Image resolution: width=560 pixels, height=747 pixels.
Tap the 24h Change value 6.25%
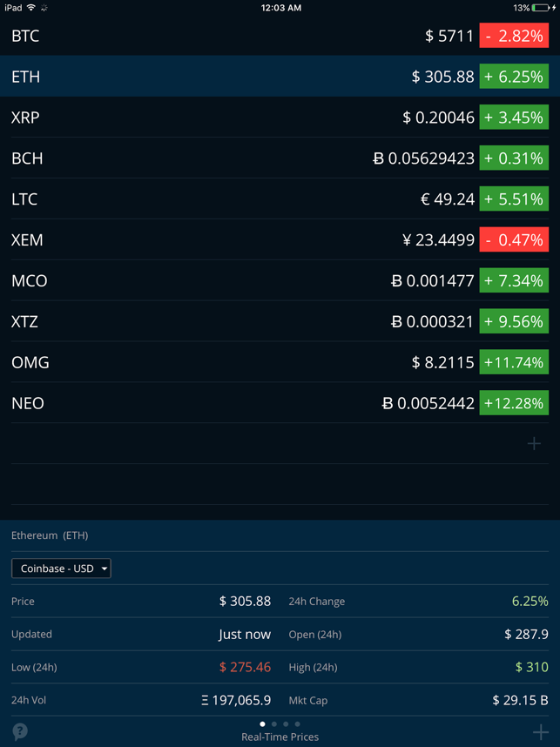coord(530,602)
